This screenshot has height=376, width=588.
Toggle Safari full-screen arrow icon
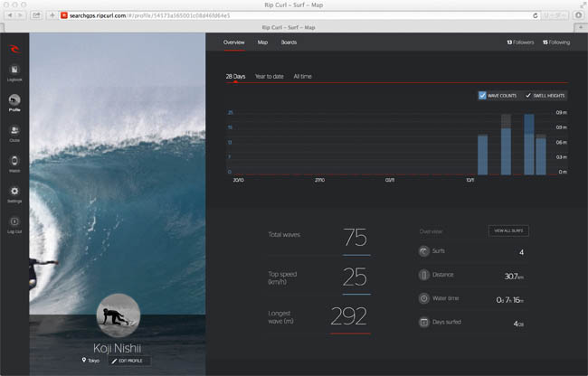point(583,5)
